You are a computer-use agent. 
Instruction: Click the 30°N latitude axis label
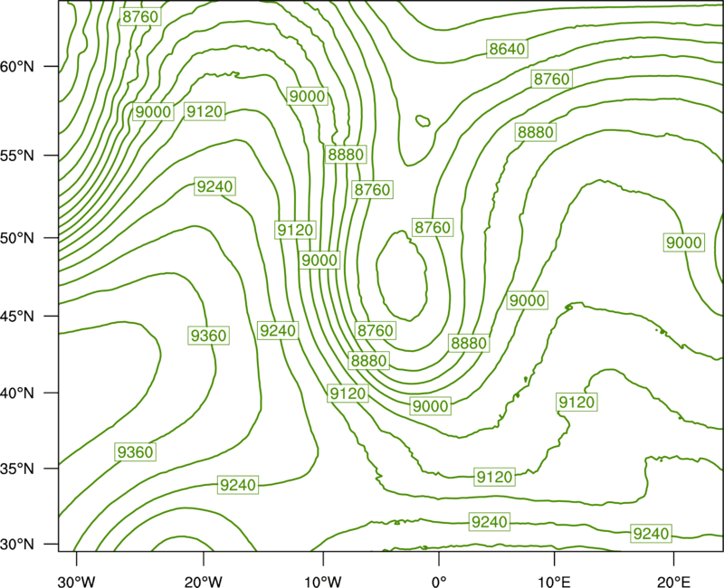(17, 545)
